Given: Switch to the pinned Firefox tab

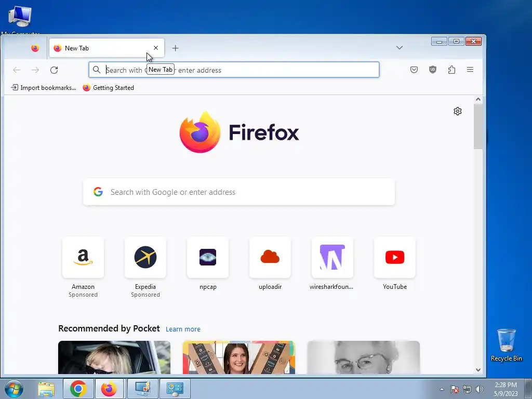Looking at the screenshot, I should (35, 48).
